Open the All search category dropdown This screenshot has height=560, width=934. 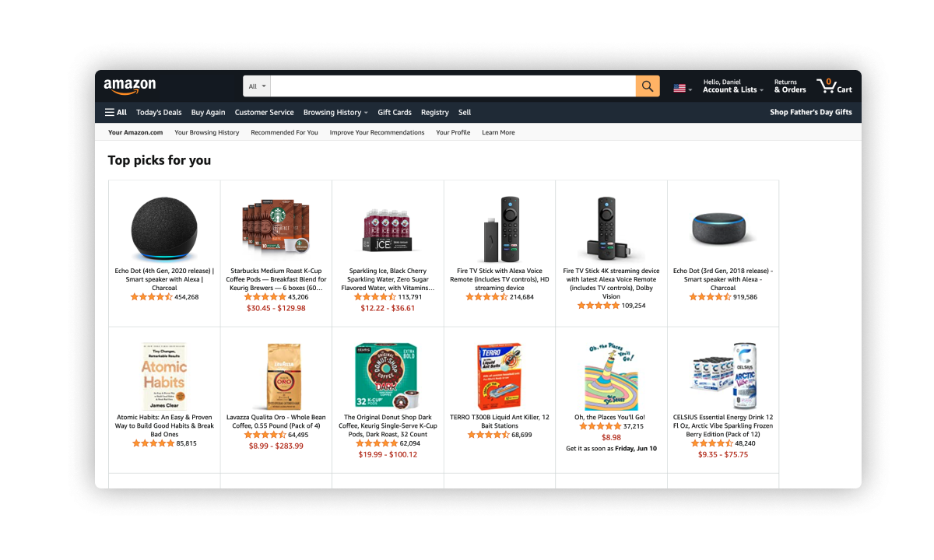tap(257, 86)
